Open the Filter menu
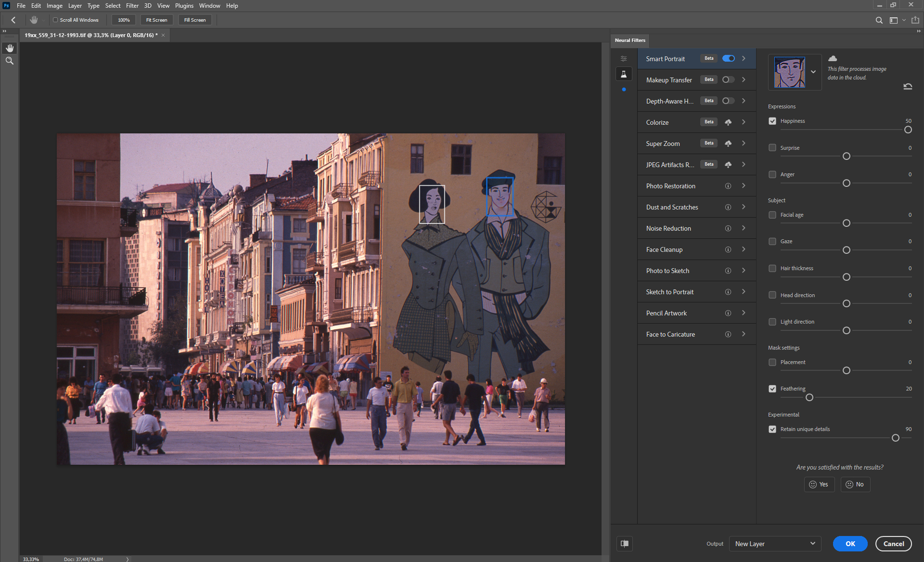 (132, 6)
